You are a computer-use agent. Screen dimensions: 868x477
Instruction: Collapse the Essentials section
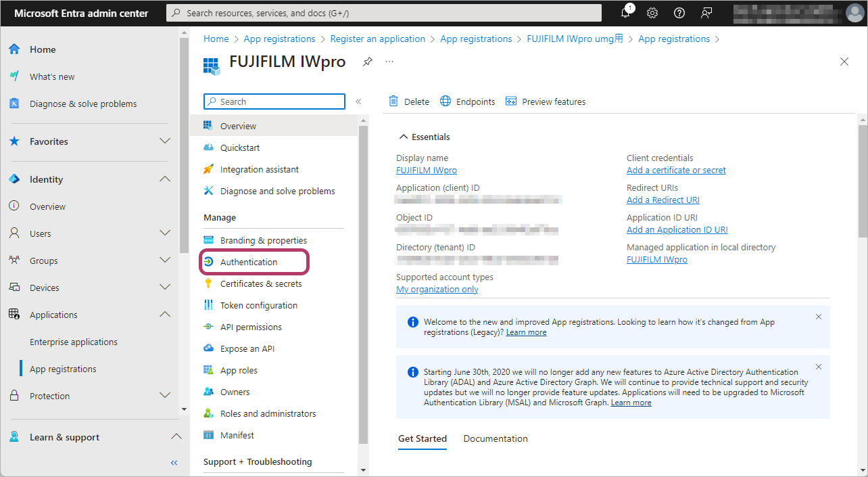pos(404,137)
